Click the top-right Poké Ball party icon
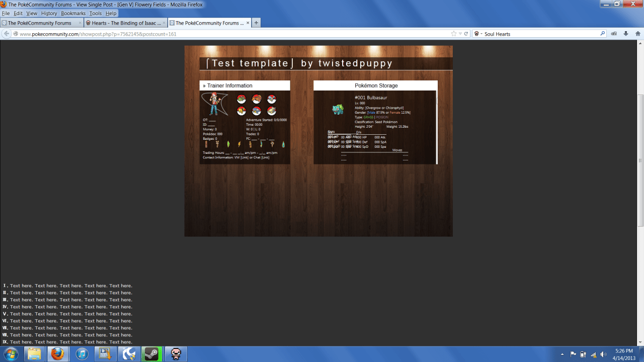Viewport: 644px width, 362px height. point(272,99)
